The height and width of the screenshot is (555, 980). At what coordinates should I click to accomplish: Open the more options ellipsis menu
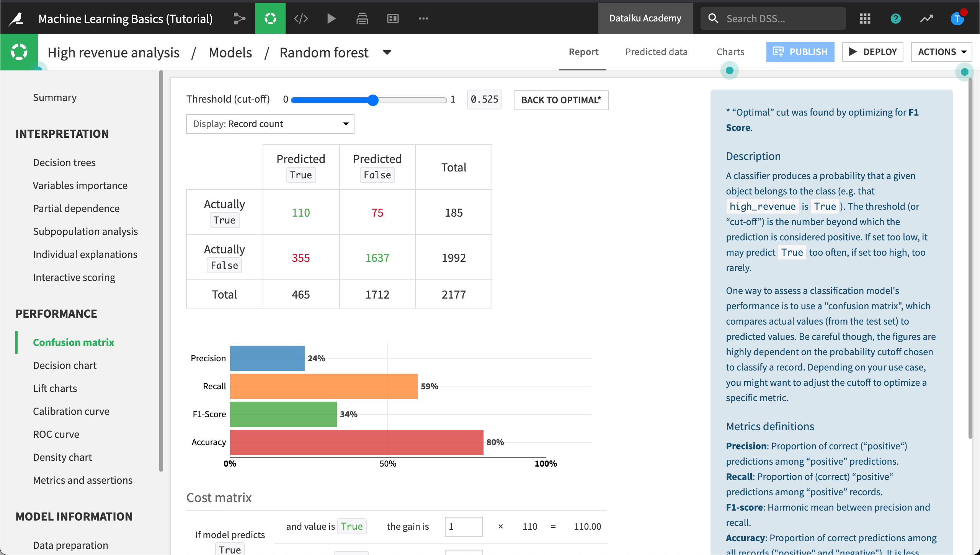click(423, 18)
